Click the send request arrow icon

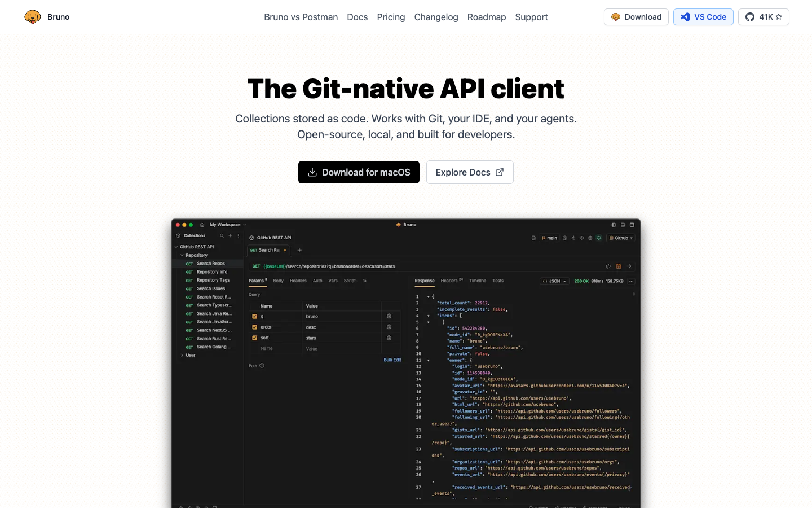click(629, 266)
